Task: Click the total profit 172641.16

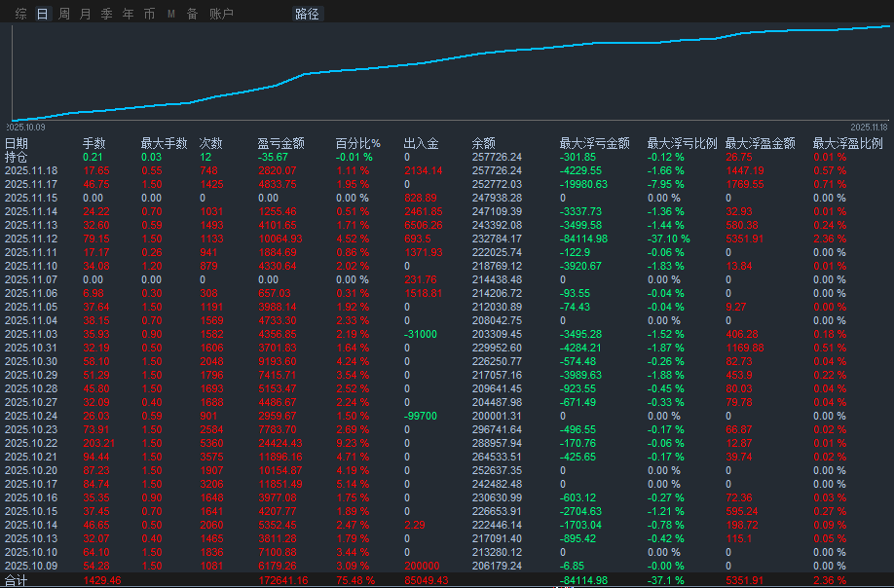Action: pyautogui.click(x=282, y=580)
